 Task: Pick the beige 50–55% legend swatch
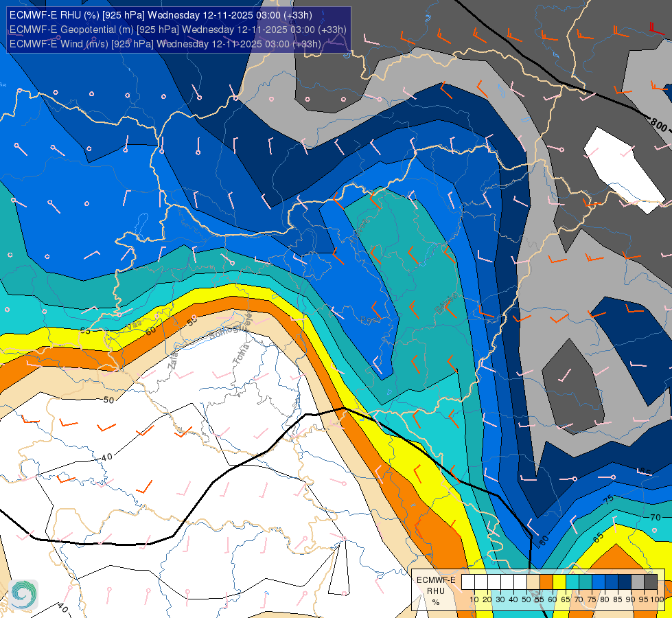point(533,583)
